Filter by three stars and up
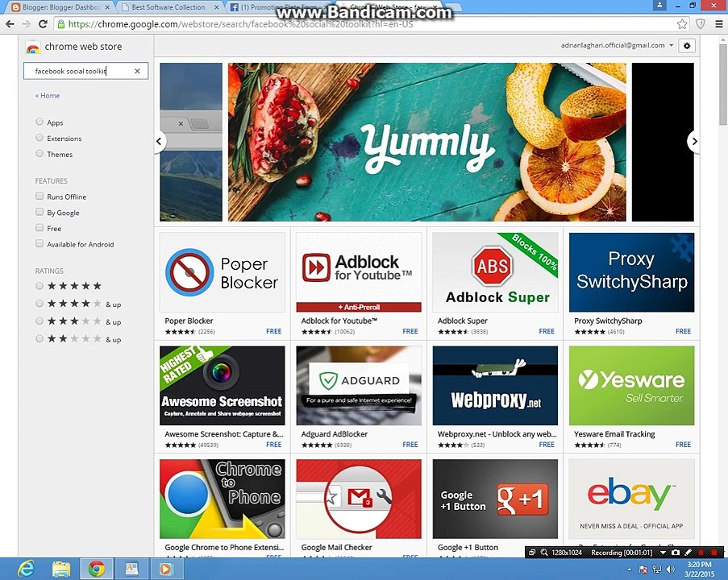The width and height of the screenshot is (728, 580). click(x=40, y=321)
